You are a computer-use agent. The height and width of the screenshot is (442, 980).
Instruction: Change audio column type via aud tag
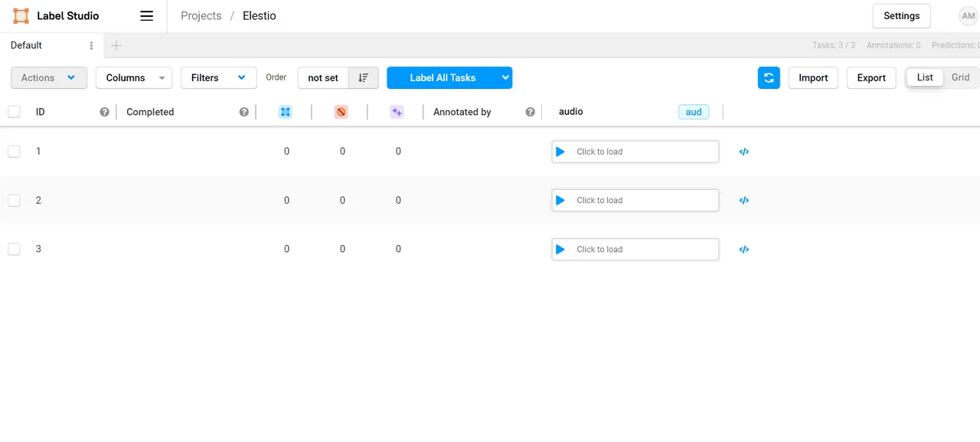(694, 112)
